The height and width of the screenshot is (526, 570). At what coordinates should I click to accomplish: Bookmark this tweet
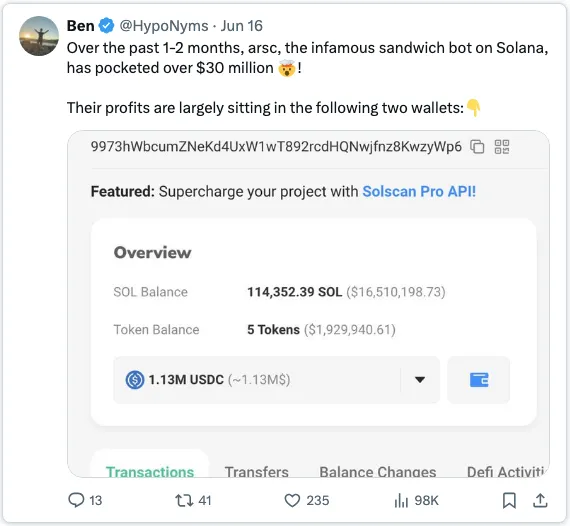click(x=509, y=500)
